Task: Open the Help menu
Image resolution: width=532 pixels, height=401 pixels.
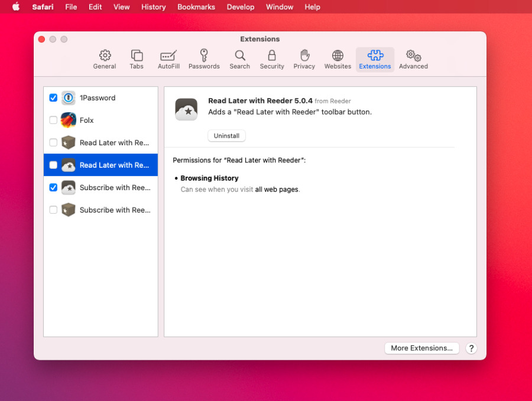Action: pos(312,6)
